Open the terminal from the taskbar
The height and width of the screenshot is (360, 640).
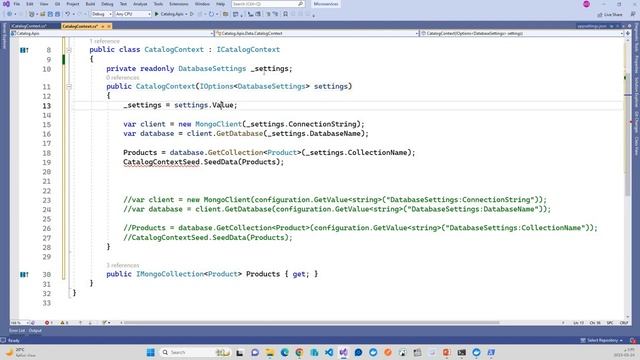[x=462, y=352]
